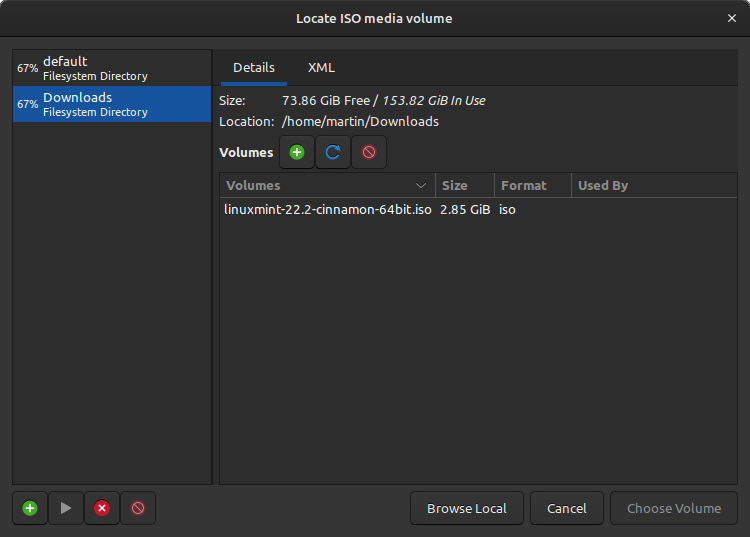This screenshot has width=750, height=537.
Task: Refresh the volume list
Action: (x=332, y=152)
